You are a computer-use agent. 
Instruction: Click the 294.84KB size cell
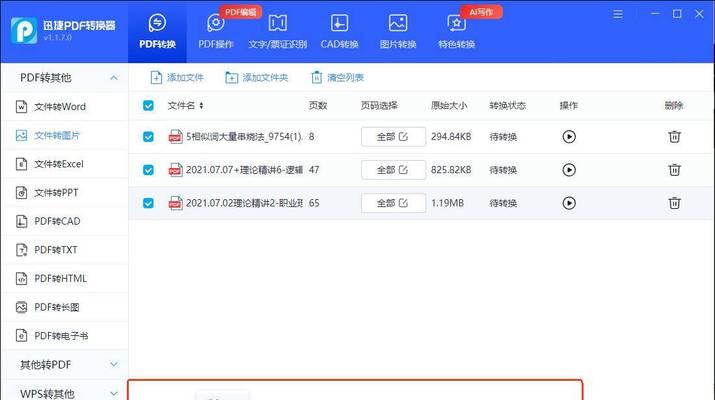coord(451,137)
